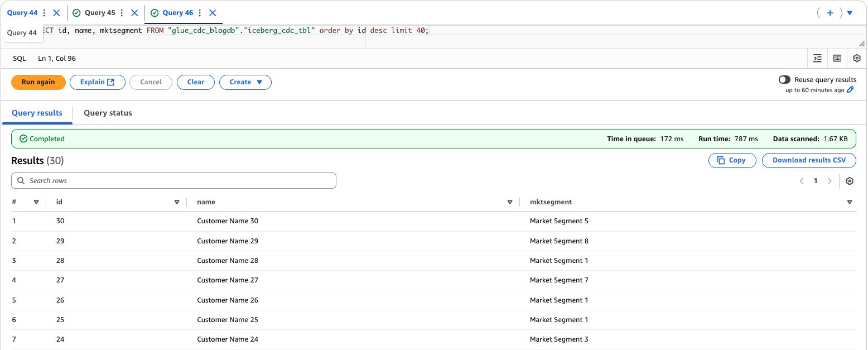Click the Search rows input field
The image size is (868, 350).
click(x=173, y=181)
